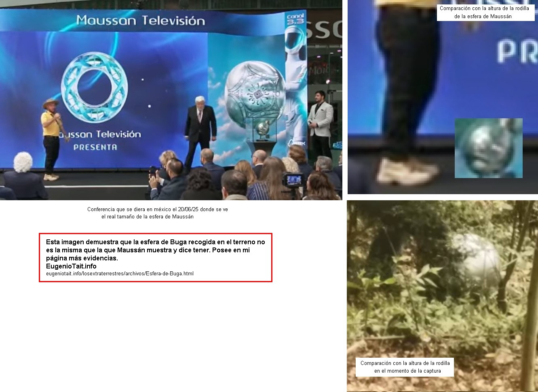Click the text 'el real tamaño de la esfera de Maussán'
This screenshot has width=538, height=392.
click(148, 217)
